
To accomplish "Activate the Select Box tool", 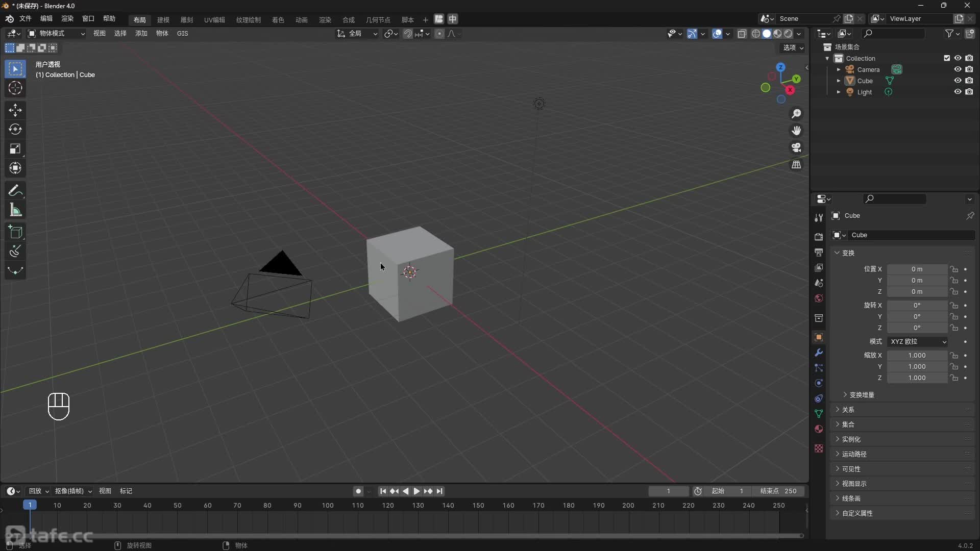I will point(15,69).
